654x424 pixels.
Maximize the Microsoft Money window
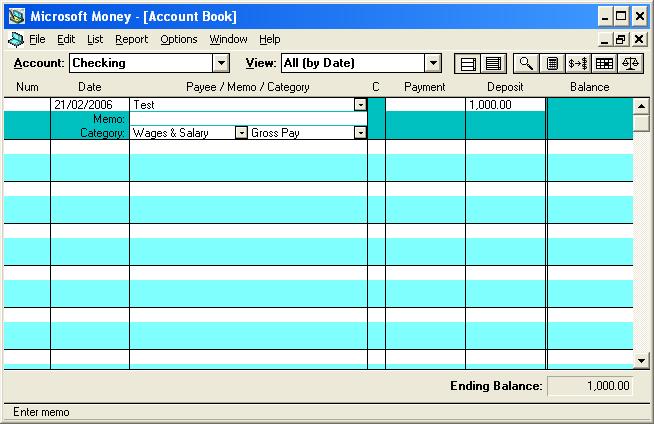621,16
